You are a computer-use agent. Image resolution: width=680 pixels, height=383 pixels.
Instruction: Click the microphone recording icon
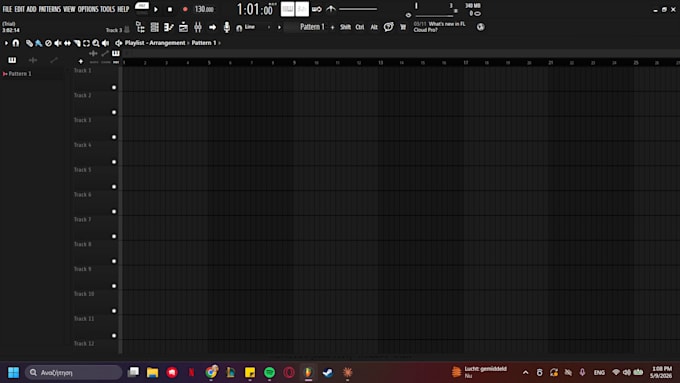click(x=226, y=27)
